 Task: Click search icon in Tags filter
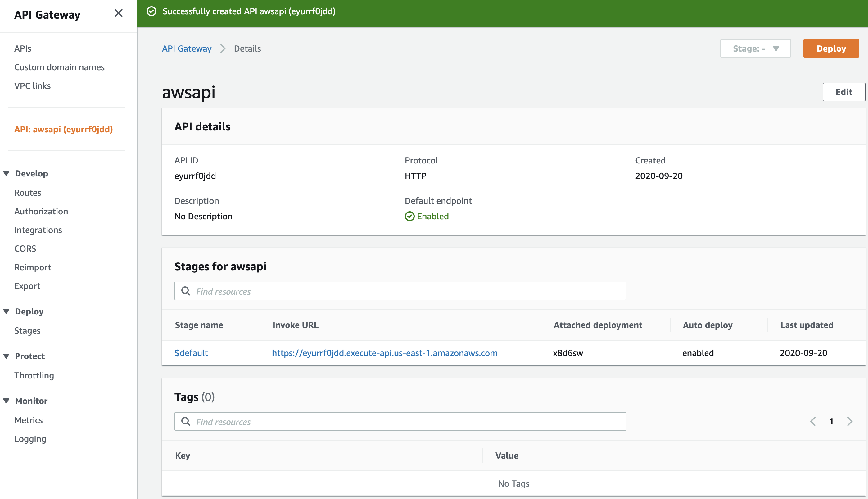click(186, 421)
